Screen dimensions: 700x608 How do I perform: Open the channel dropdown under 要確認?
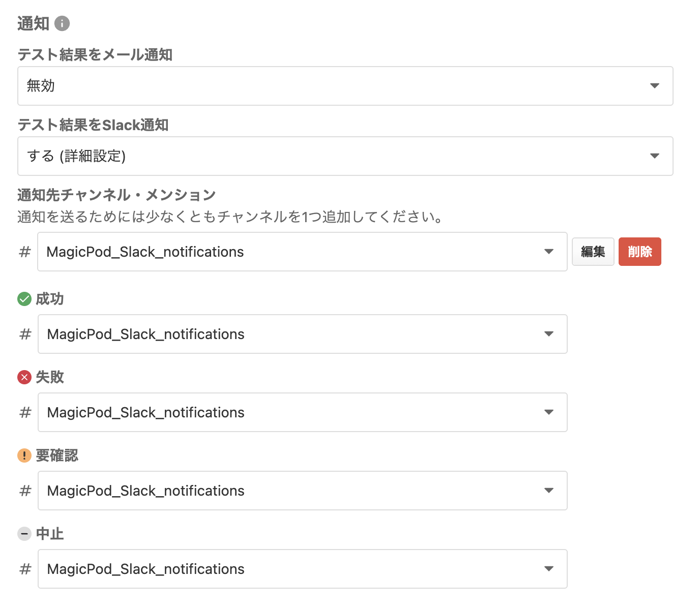point(303,491)
